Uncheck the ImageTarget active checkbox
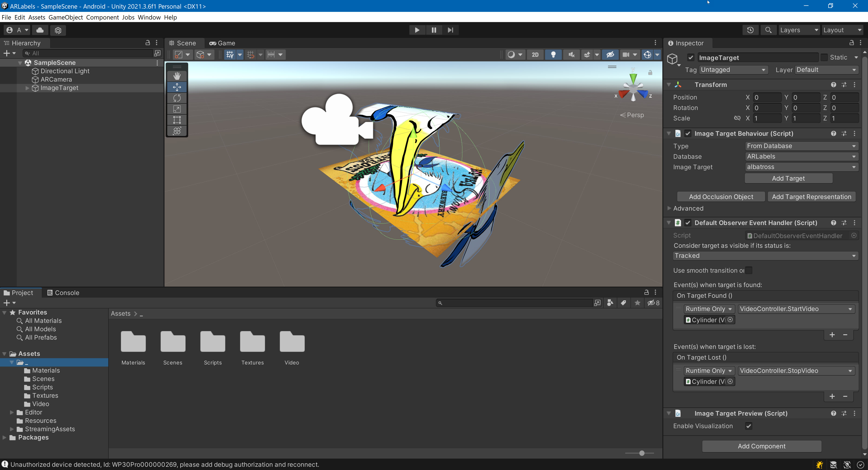 (x=691, y=57)
